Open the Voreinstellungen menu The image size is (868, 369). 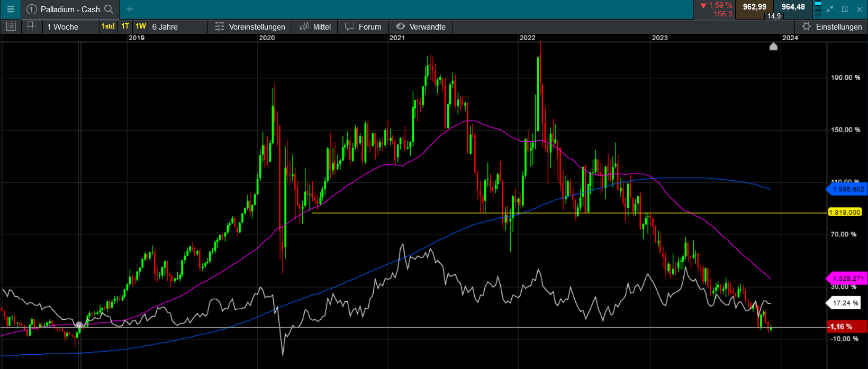coord(250,26)
